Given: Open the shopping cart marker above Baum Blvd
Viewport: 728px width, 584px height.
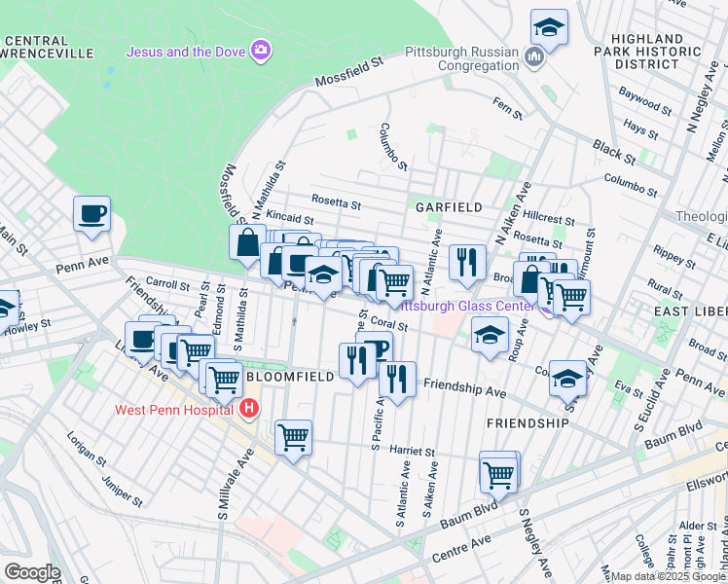Looking at the screenshot, I should pyautogui.click(x=498, y=476).
